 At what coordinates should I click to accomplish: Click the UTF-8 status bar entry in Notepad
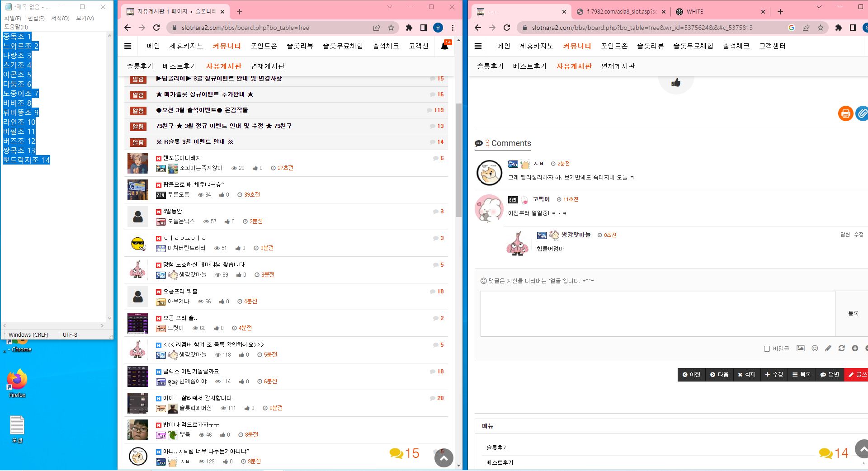70,334
